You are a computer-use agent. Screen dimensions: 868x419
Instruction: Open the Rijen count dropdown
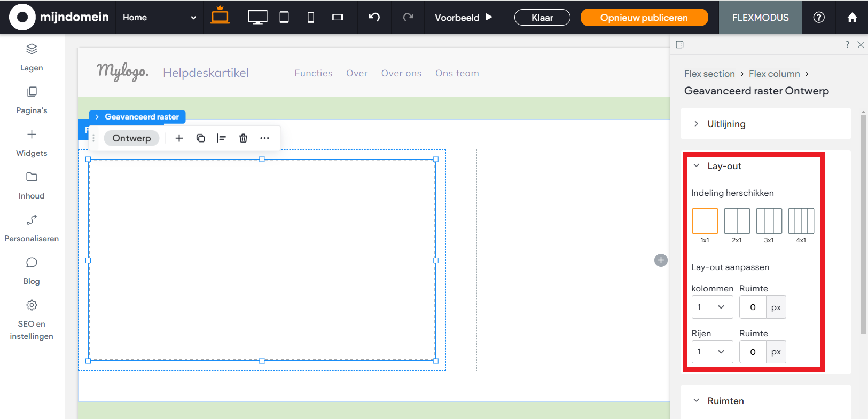click(712, 352)
